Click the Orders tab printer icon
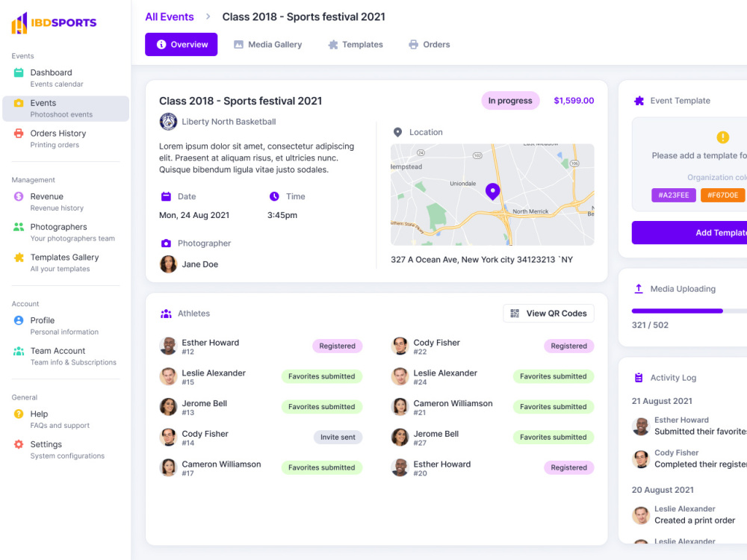This screenshot has width=747, height=560. coord(414,44)
